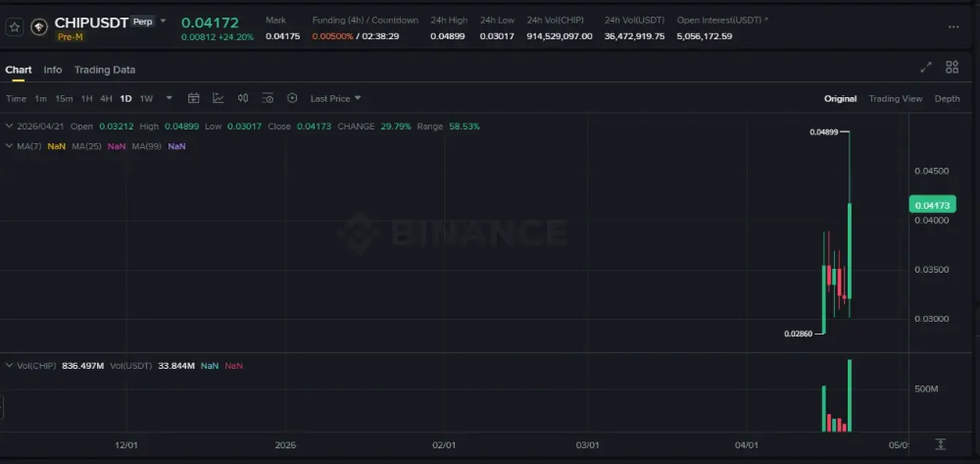Click the green 0.04173 current price tag
The image size is (980, 464).
pyautogui.click(x=932, y=204)
